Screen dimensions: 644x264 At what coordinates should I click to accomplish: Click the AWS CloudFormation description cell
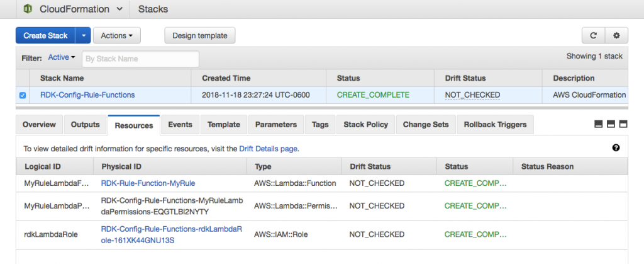click(589, 95)
